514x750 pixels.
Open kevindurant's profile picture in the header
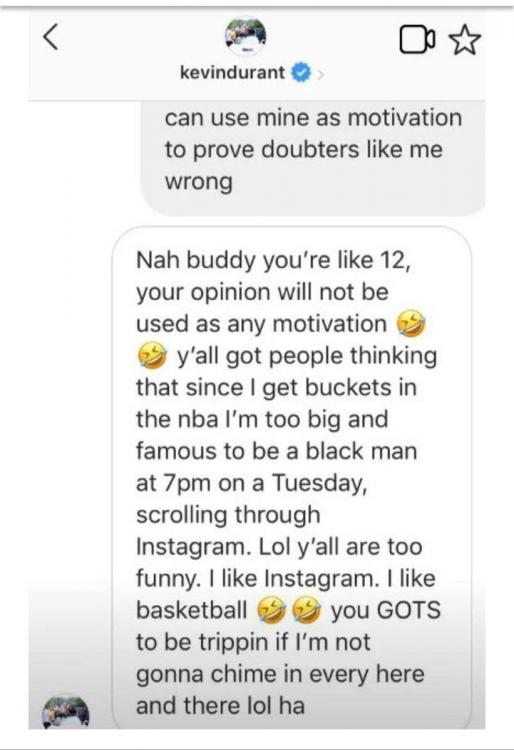pyautogui.click(x=246, y=37)
